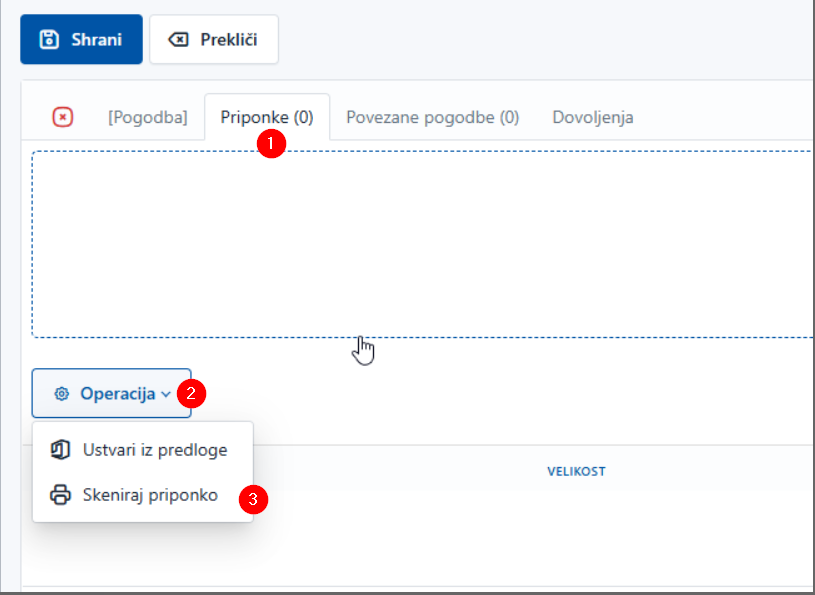Select the Priponke (0) tab
Image resolution: width=815 pixels, height=595 pixels.
[267, 117]
